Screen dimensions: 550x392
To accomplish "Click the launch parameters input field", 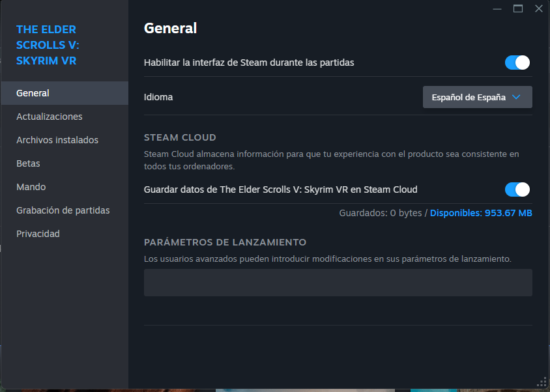I will tap(338, 283).
